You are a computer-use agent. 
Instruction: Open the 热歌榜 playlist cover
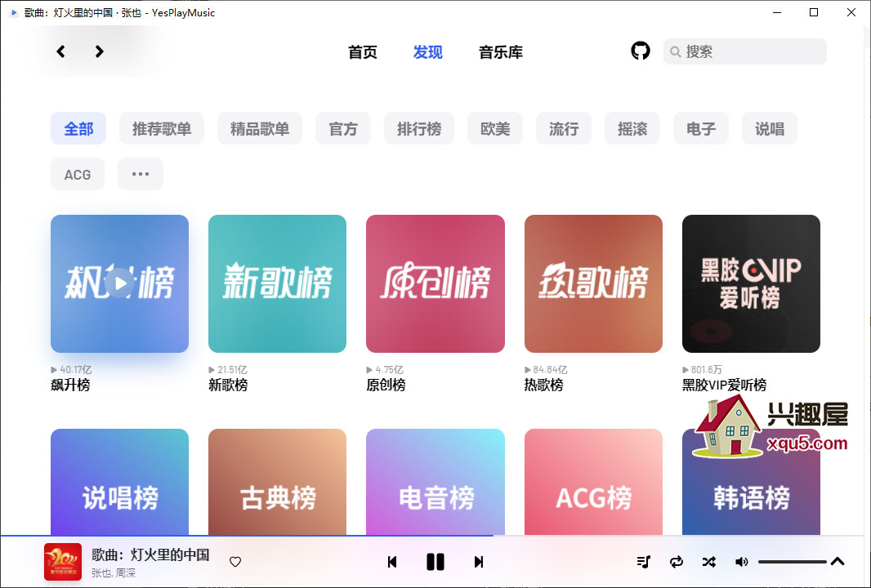593,283
